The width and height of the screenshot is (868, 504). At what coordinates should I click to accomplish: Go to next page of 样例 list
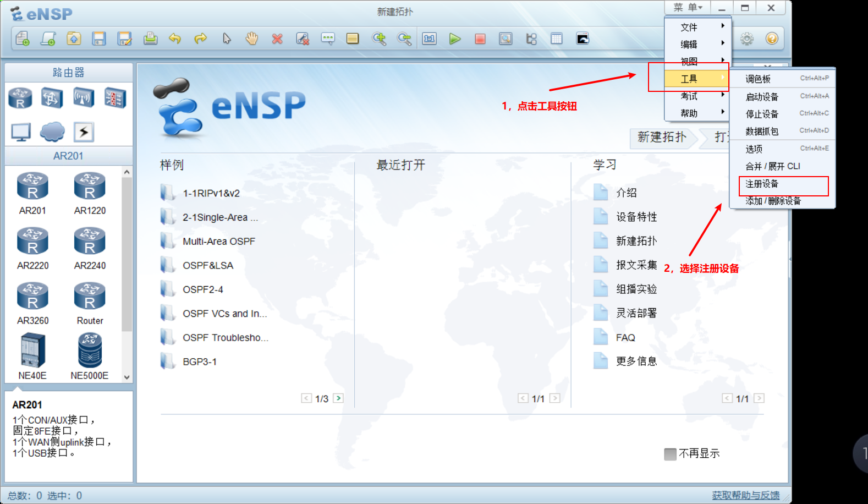click(338, 398)
